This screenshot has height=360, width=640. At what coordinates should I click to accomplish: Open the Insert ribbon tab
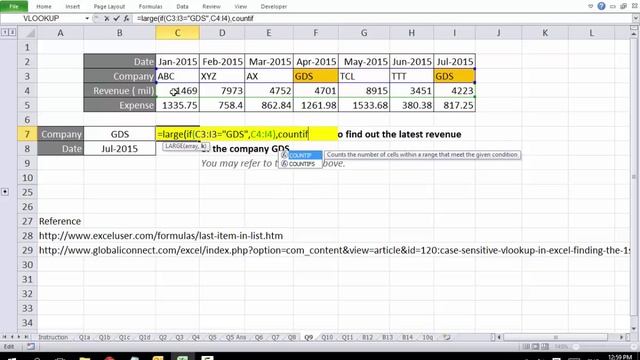(x=73, y=7)
